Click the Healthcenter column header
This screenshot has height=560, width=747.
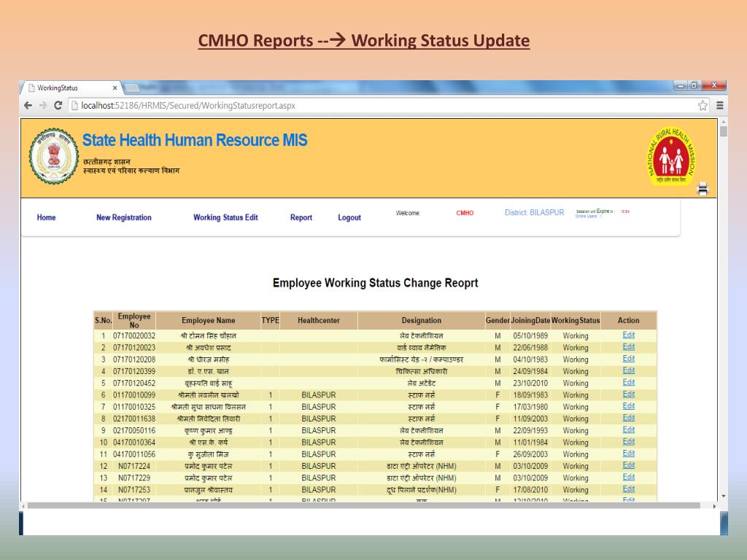point(319,321)
